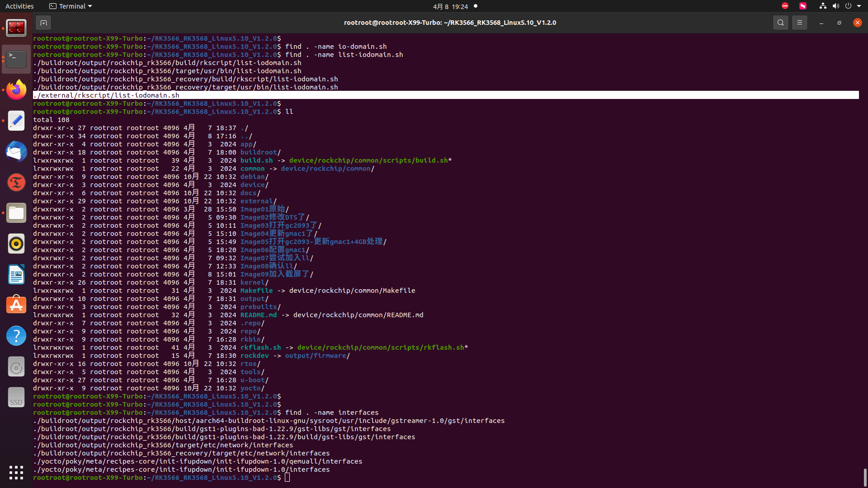Expand the Terminal app menu
The width and height of the screenshot is (868, 488).
tap(71, 6)
